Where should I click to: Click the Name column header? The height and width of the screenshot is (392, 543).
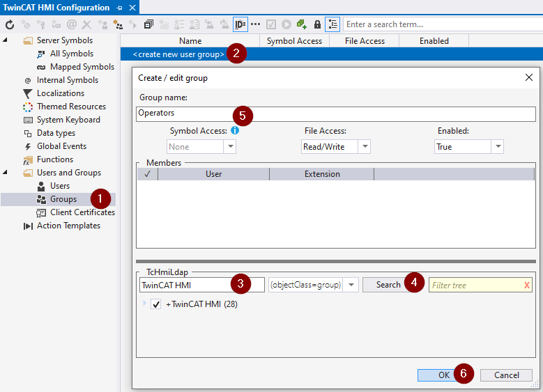190,41
